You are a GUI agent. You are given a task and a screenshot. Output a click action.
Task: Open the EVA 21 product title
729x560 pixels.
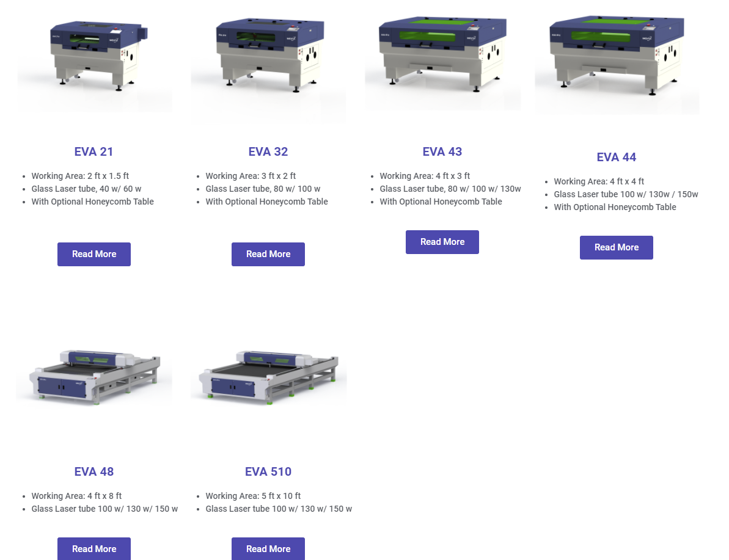tap(94, 151)
